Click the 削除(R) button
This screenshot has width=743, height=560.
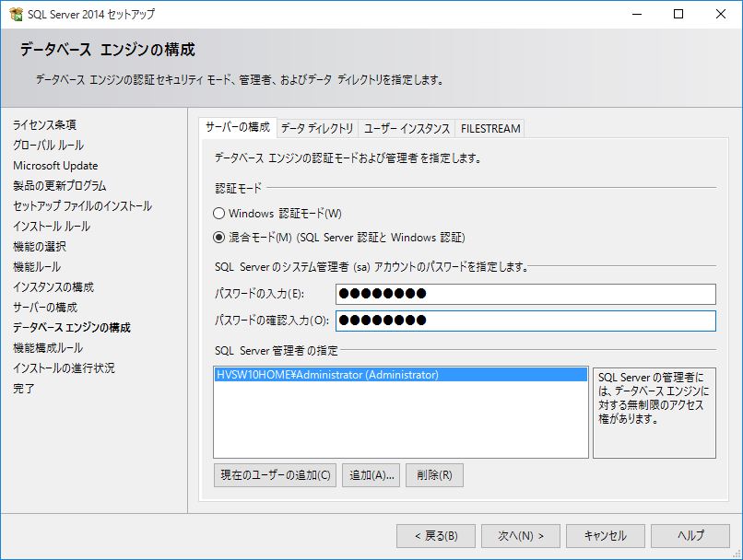click(434, 474)
